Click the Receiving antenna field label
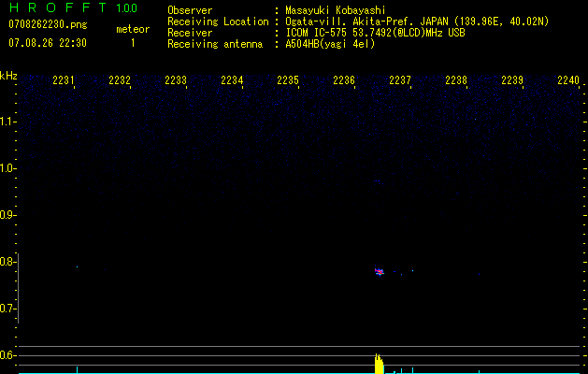 [x=215, y=44]
